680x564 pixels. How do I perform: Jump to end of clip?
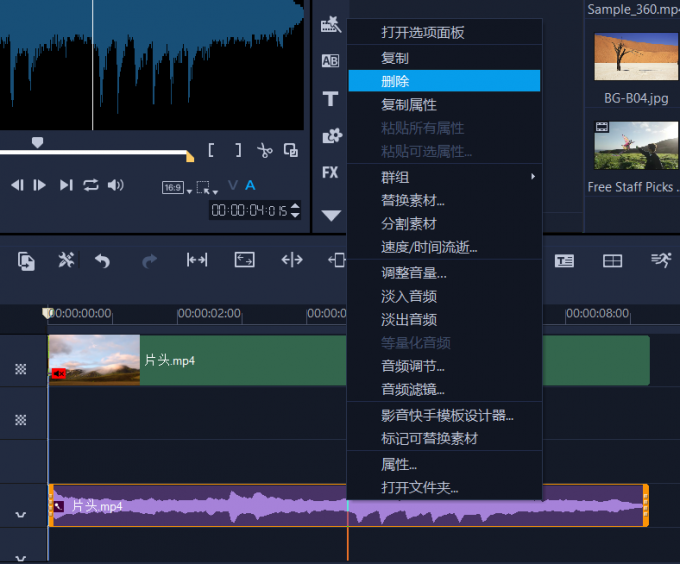66,185
